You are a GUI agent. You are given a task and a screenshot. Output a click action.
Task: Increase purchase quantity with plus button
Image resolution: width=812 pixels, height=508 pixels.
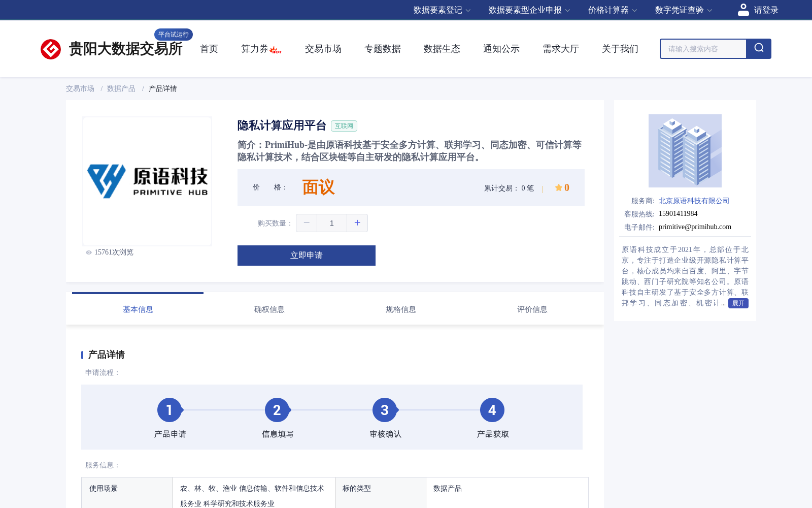(357, 223)
